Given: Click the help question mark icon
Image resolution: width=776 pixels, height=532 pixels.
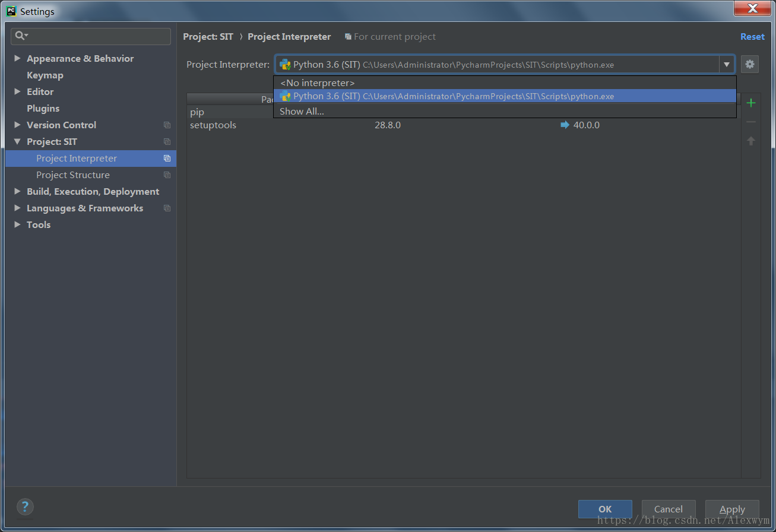Looking at the screenshot, I should pos(24,506).
